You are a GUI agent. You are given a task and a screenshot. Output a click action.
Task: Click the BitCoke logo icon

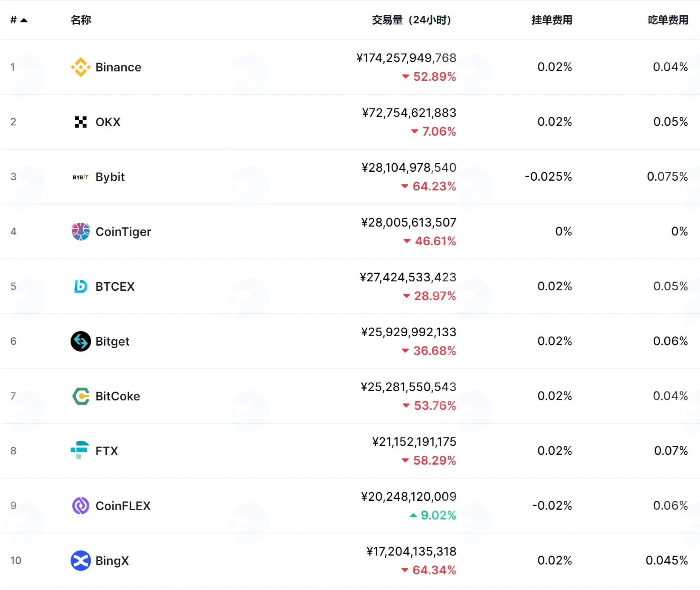point(80,396)
